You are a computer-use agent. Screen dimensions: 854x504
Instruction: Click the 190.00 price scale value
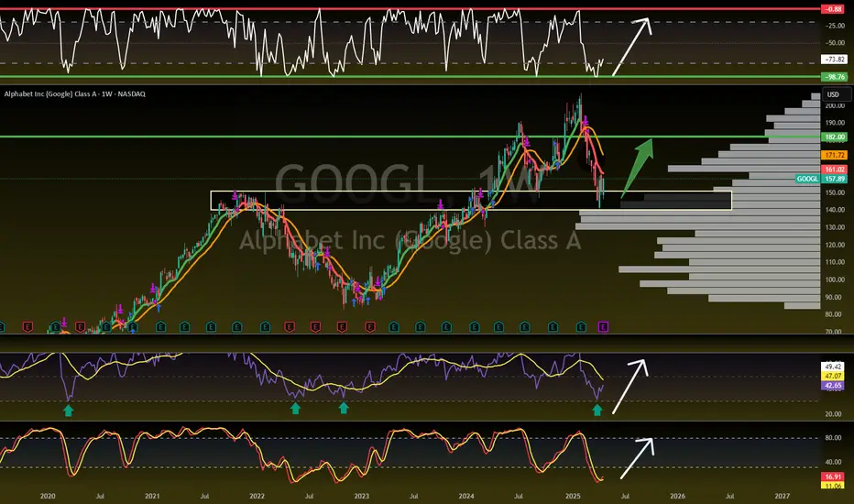[835, 123]
